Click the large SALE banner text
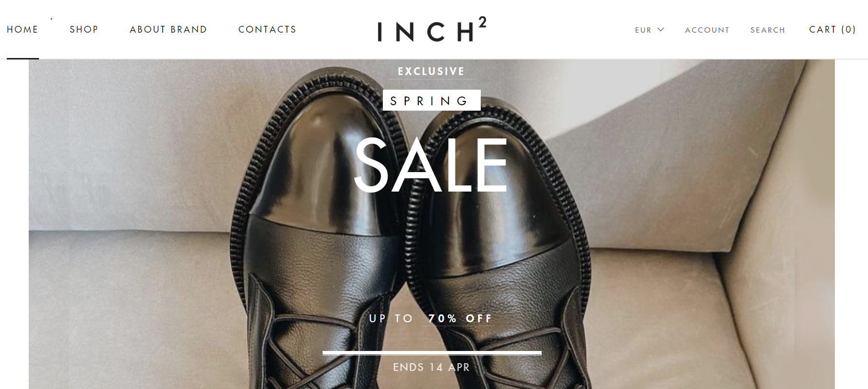Viewport: 868px width, 389px height. click(x=431, y=165)
